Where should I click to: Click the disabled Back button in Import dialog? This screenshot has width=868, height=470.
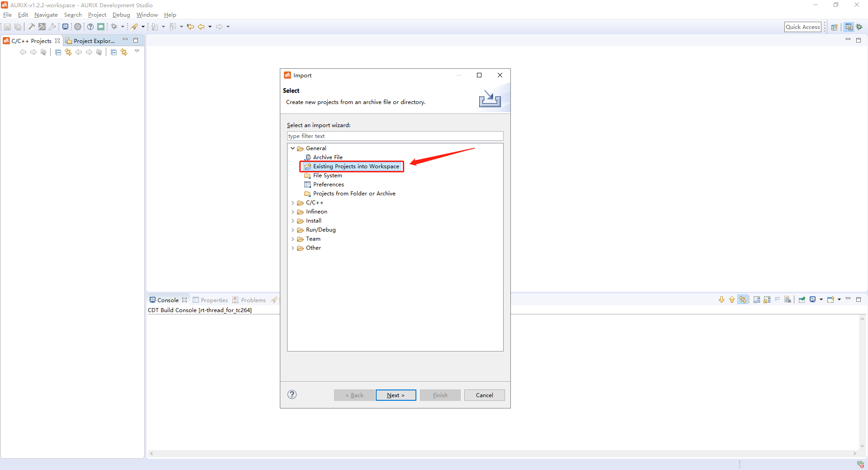[x=354, y=395]
